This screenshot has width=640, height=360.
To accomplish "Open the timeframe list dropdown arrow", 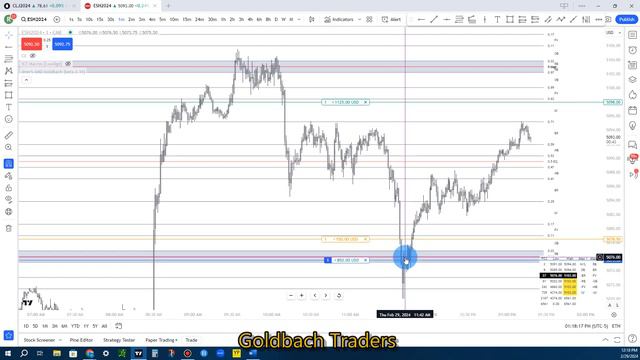I will [299, 19].
